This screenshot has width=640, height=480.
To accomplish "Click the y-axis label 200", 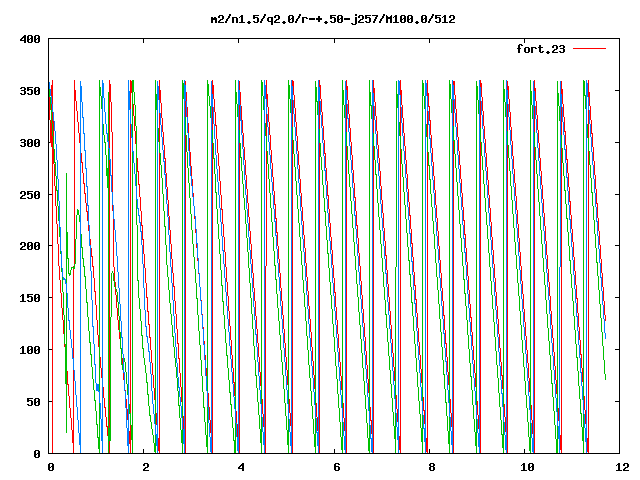I will click(x=30, y=246).
